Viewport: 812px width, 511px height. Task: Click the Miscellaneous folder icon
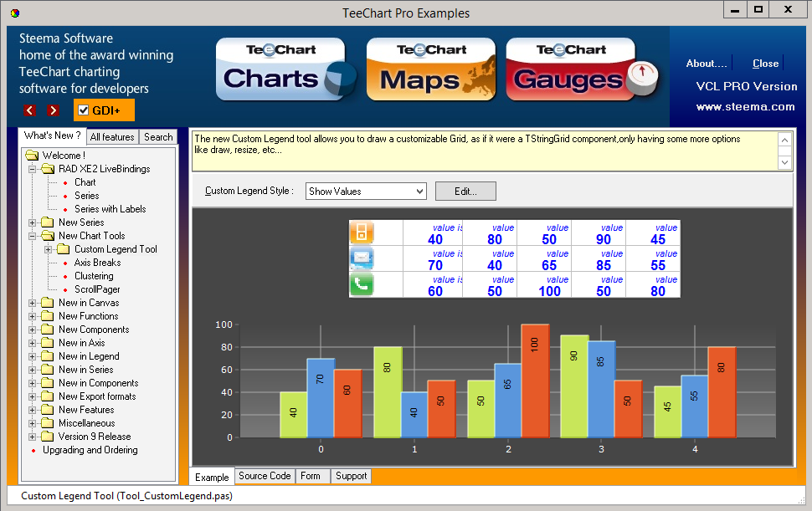(48, 423)
